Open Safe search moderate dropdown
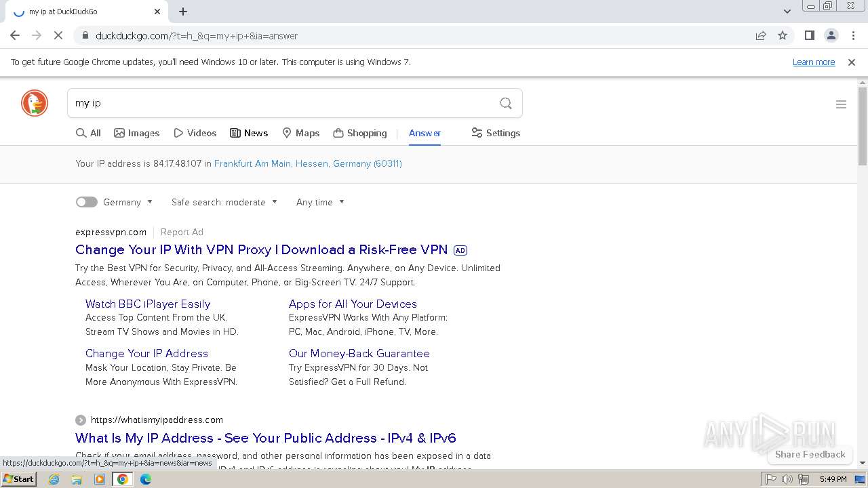Image resolution: width=868 pixels, height=488 pixels. (x=224, y=202)
